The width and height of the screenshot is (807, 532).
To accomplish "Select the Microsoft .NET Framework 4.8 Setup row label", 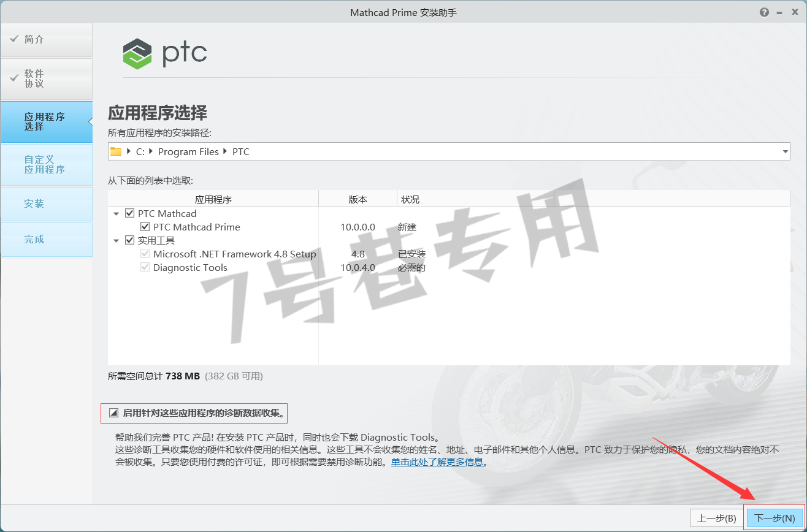I will coord(235,254).
